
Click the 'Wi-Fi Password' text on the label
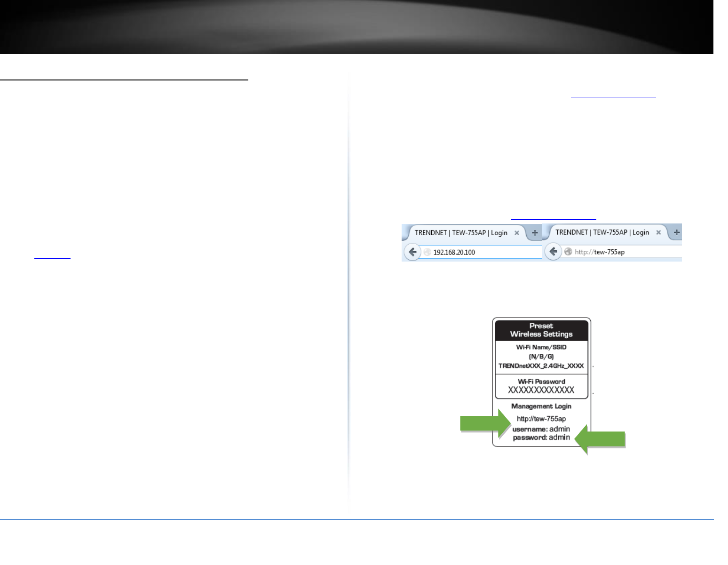541,382
